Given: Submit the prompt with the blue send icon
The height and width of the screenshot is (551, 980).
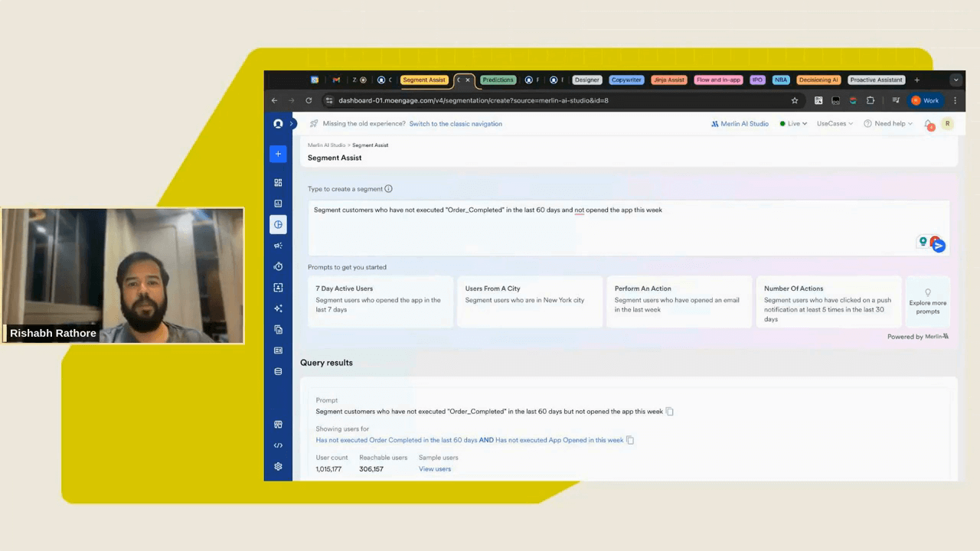Looking at the screenshot, I should click(x=939, y=246).
